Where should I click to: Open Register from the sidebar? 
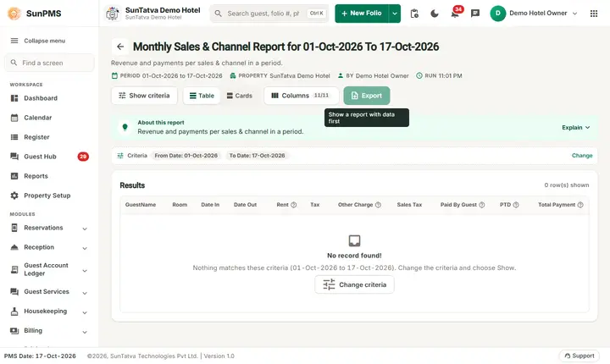(49, 137)
